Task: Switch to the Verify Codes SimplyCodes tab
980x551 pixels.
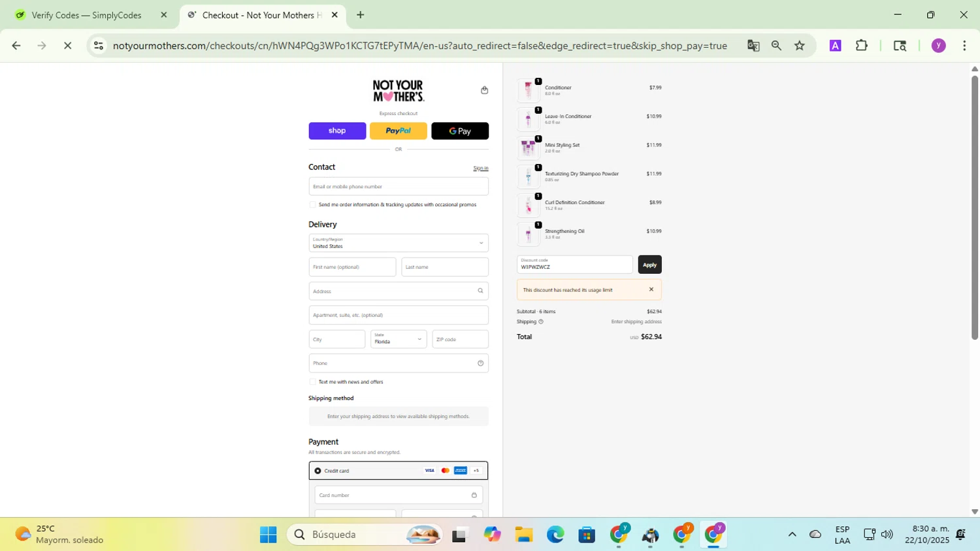Action: tap(91, 15)
